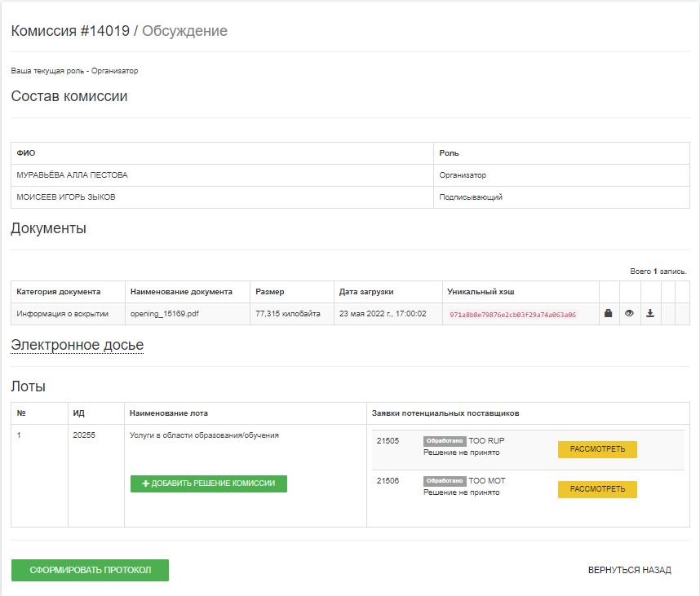
Task: Click the Дата загрузки column header
Action: coord(366,291)
